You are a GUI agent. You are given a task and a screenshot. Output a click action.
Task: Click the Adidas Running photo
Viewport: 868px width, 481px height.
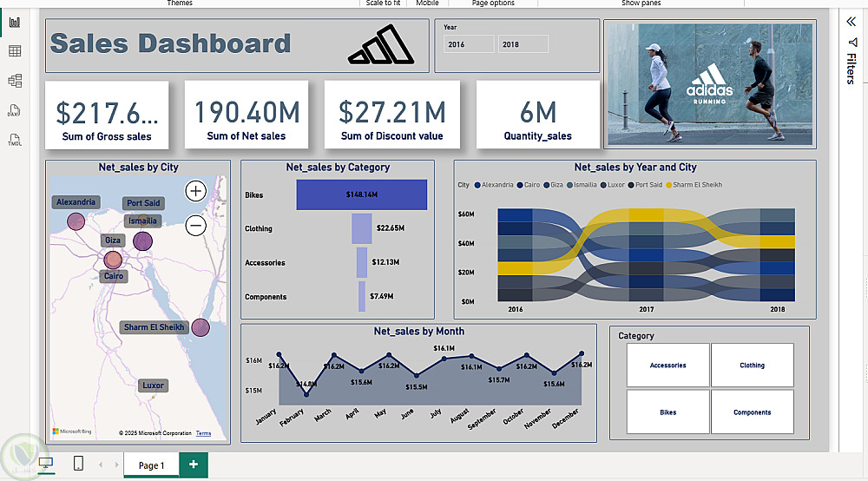click(710, 84)
